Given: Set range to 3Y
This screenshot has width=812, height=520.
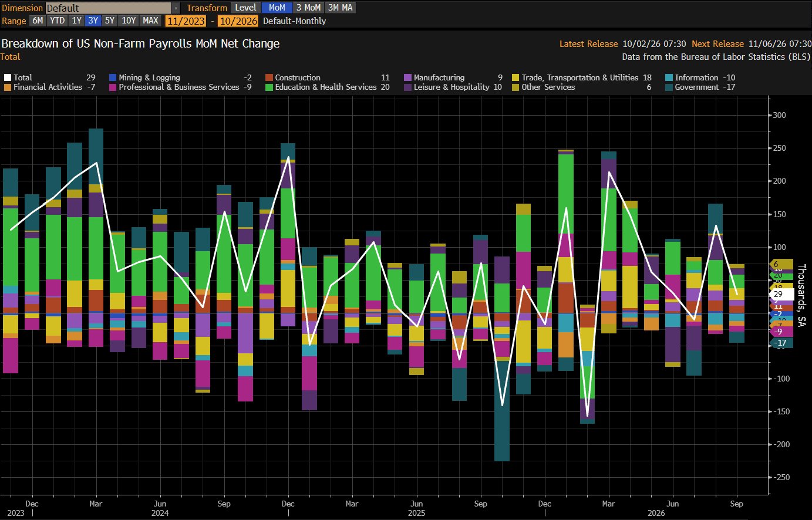Looking at the screenshot, I should pyautogui.click(x=93, y=21).
